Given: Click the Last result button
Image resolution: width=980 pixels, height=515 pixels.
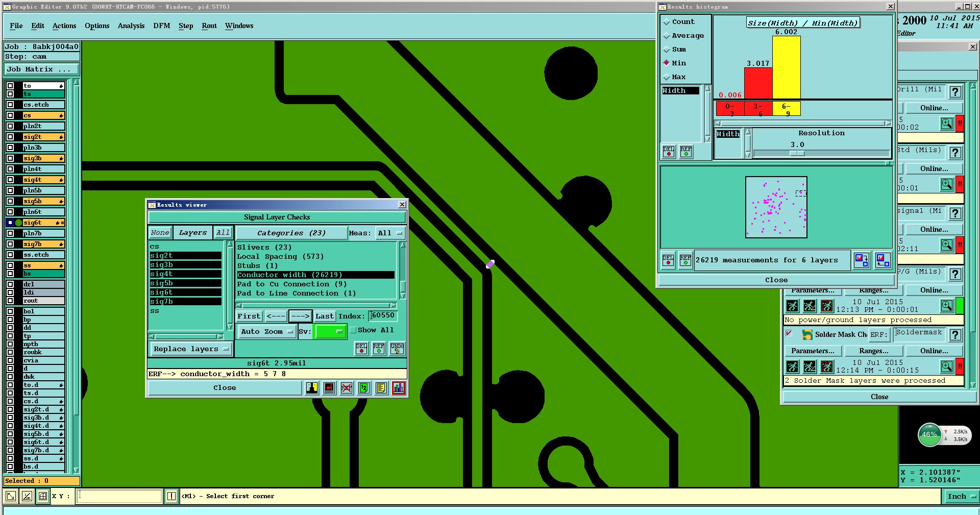Looking at the screenshot, I should pyautogui.click(x=325, y=316).
